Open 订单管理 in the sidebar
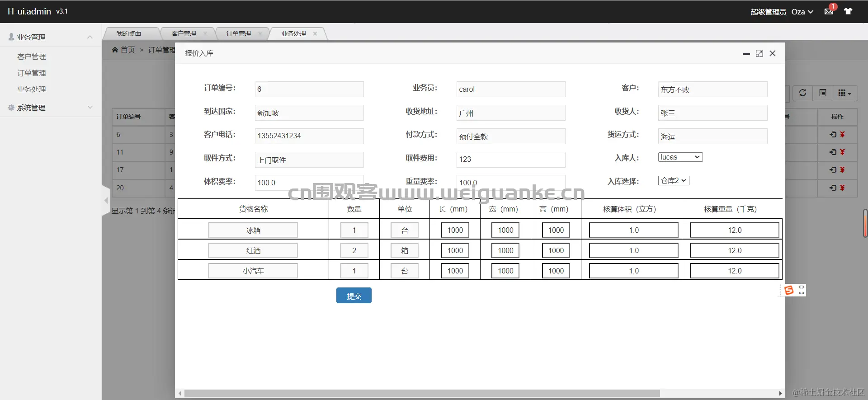 [x=32, y=73]
